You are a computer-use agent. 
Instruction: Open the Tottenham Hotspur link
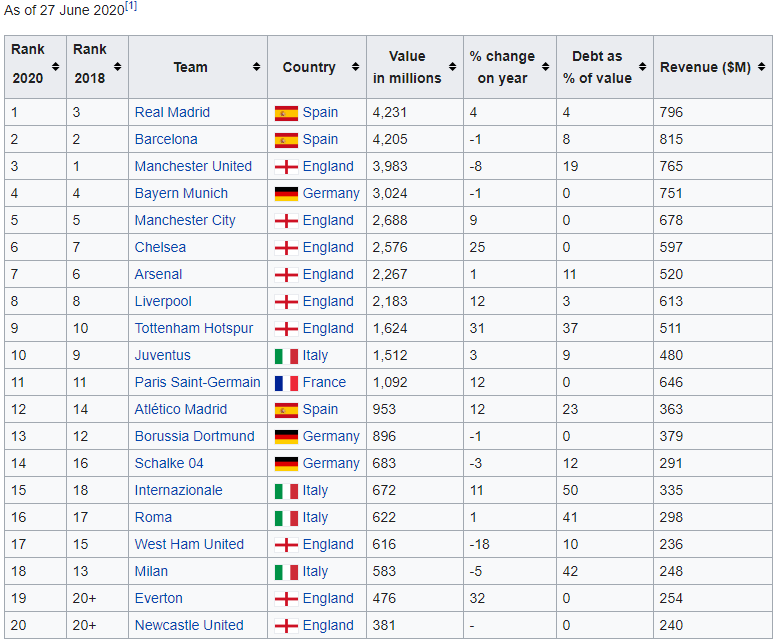[x=194, y=328]
